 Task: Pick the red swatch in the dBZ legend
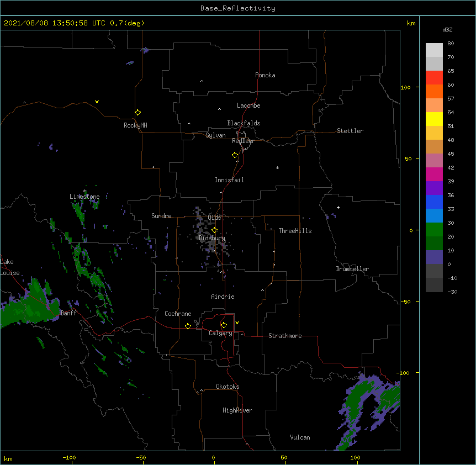click(434, 78)
